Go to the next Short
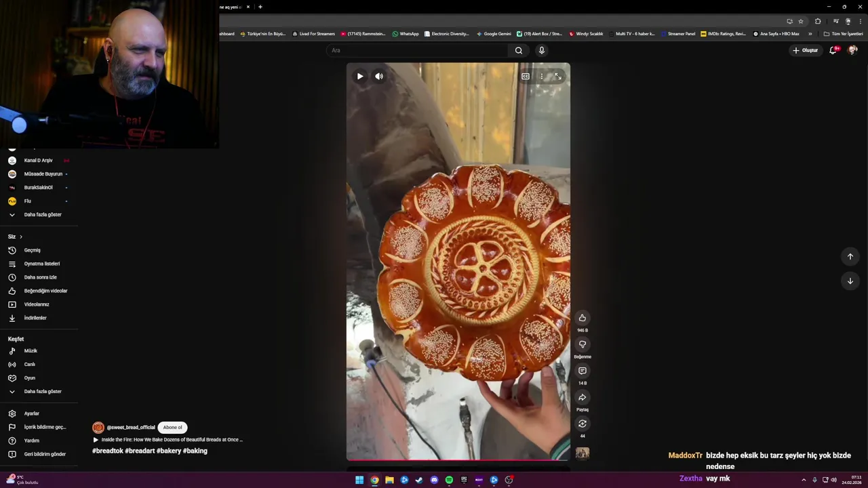868x488 pixels. (x=850, y=281)
